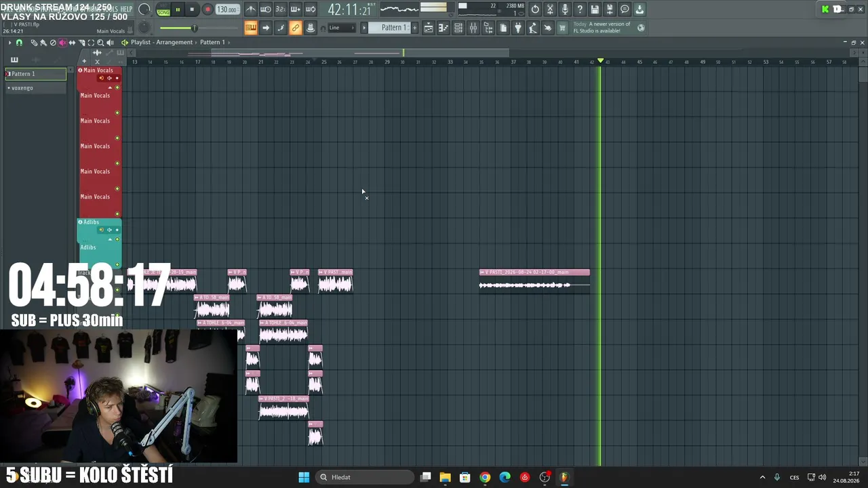Toggle typing keyboard to piano
The height and width of the screenshot is (488, 868).
coord(251,28)
